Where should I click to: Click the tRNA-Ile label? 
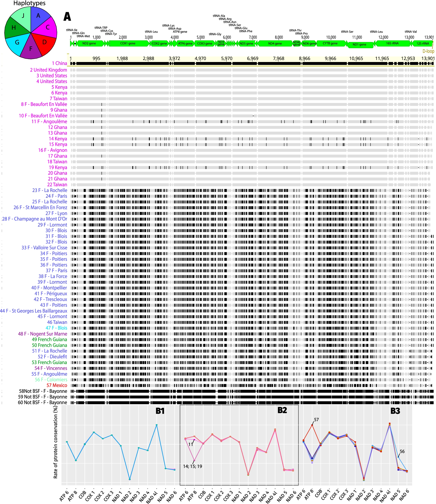[72, 30]
